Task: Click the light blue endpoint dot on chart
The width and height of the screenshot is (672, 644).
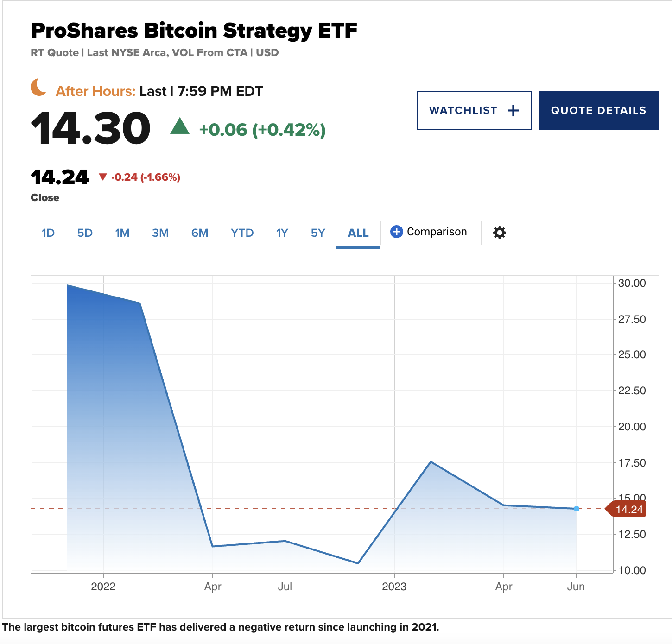Action: [576, 509]
